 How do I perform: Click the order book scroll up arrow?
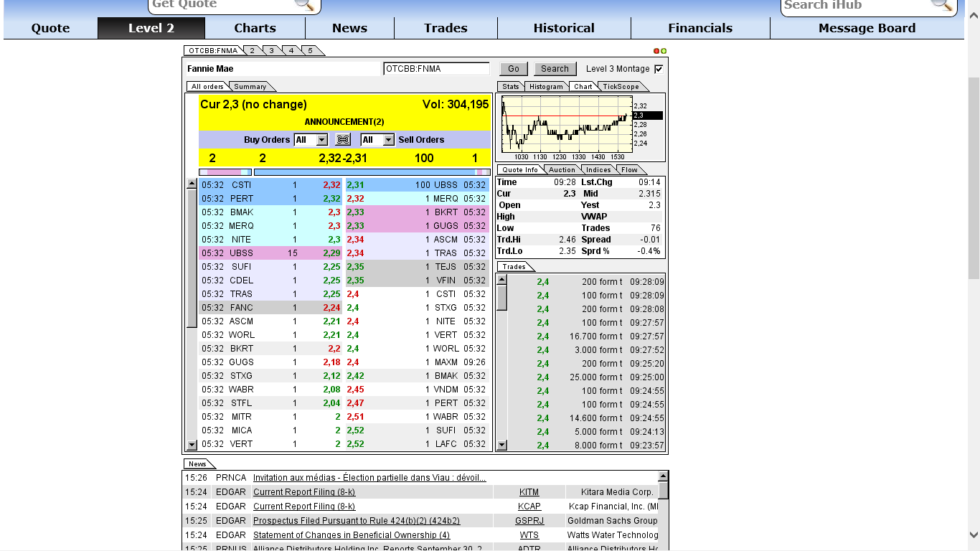[192, 184]
